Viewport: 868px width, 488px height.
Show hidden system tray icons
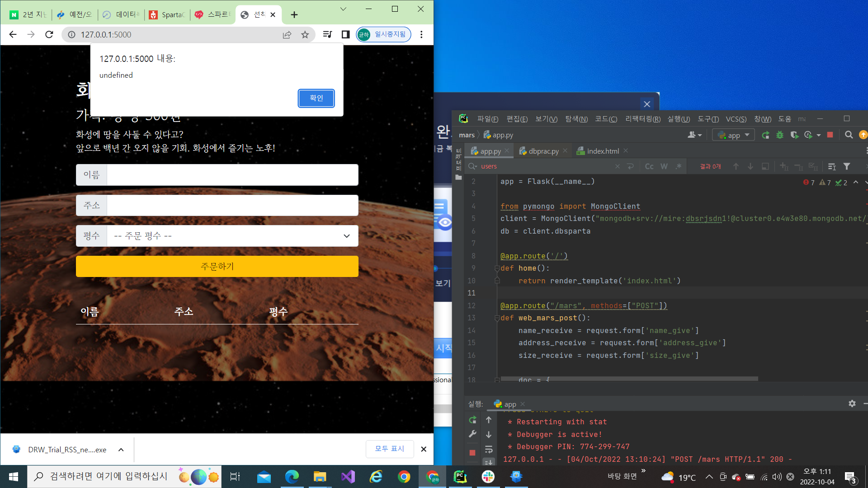point(709,477)
